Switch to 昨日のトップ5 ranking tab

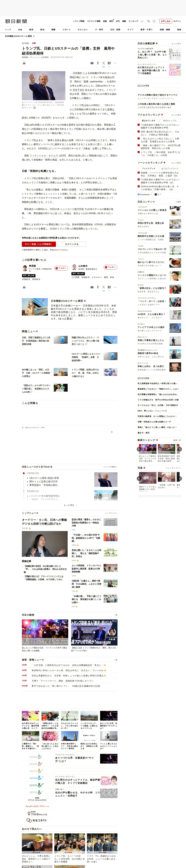click(x=170, y=120)
